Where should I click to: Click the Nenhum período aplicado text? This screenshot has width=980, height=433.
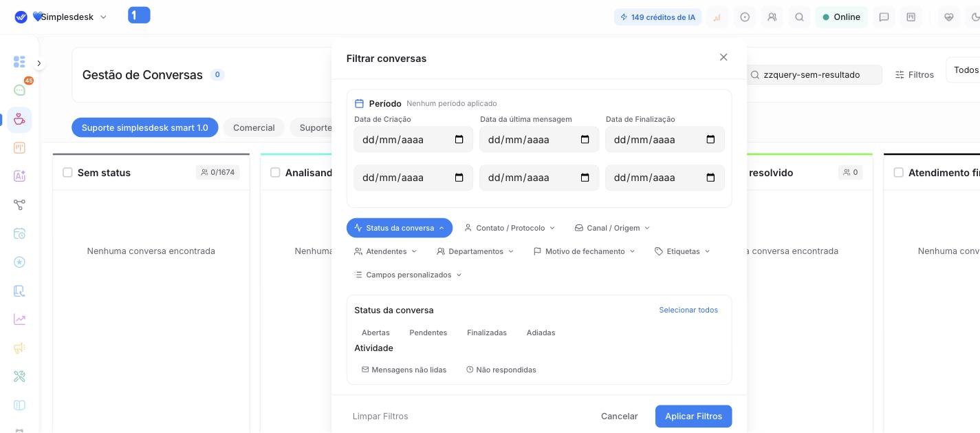[451, 103]
